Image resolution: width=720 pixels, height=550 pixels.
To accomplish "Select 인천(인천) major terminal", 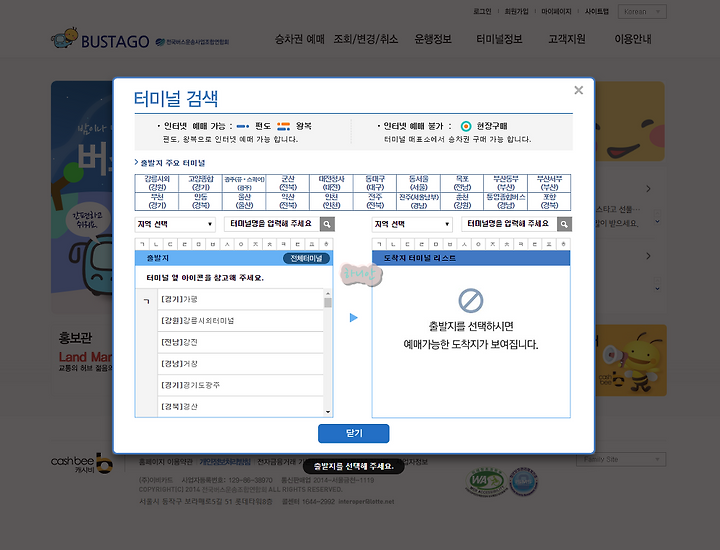I will coord(331,201).
